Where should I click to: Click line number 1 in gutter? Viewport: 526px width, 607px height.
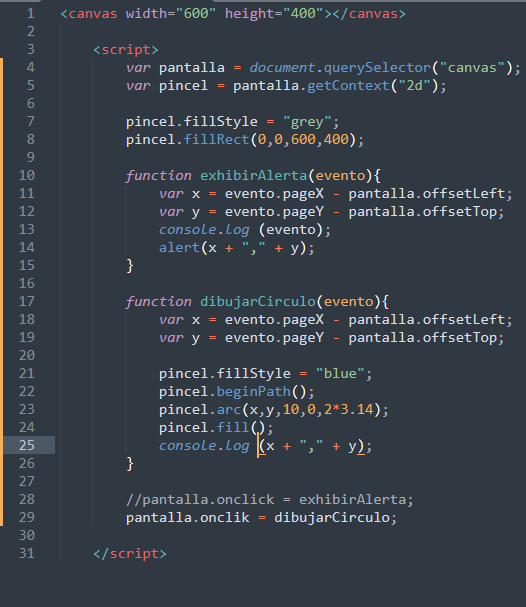click(x=31, y=14)
